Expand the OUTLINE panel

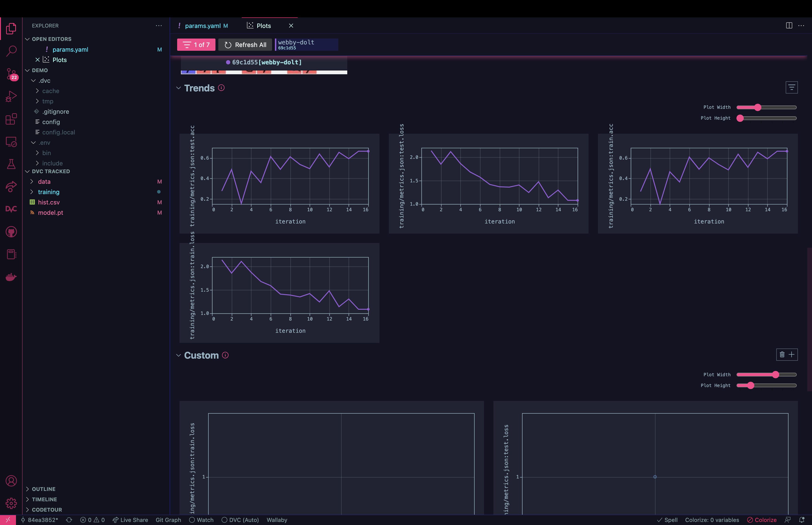43,489
